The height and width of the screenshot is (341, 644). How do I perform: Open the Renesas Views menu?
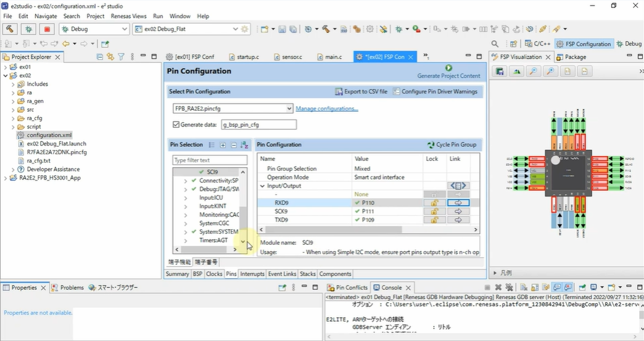(x=128, y=16)
